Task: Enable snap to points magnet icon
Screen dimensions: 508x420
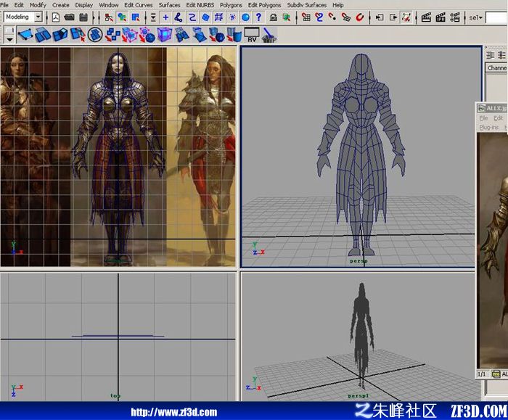Action: (x=332, y=17)
